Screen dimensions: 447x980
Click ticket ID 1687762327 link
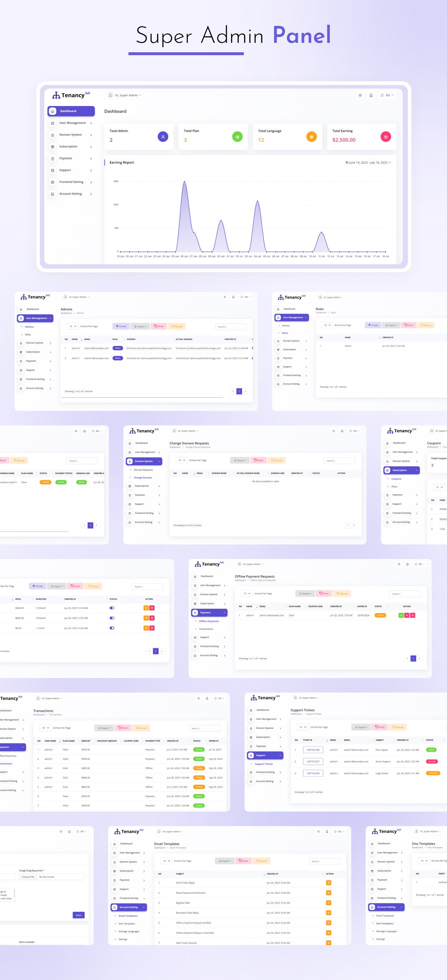point(313,761)
